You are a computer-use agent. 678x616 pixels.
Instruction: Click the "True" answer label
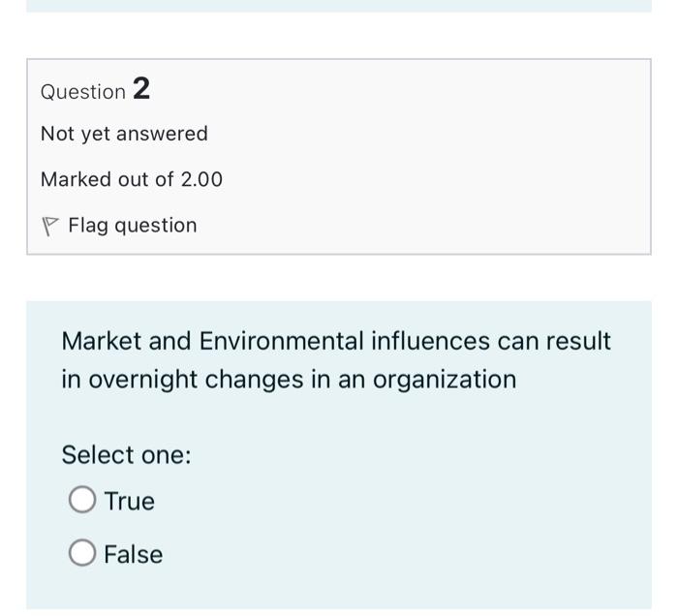coord(130,501)
